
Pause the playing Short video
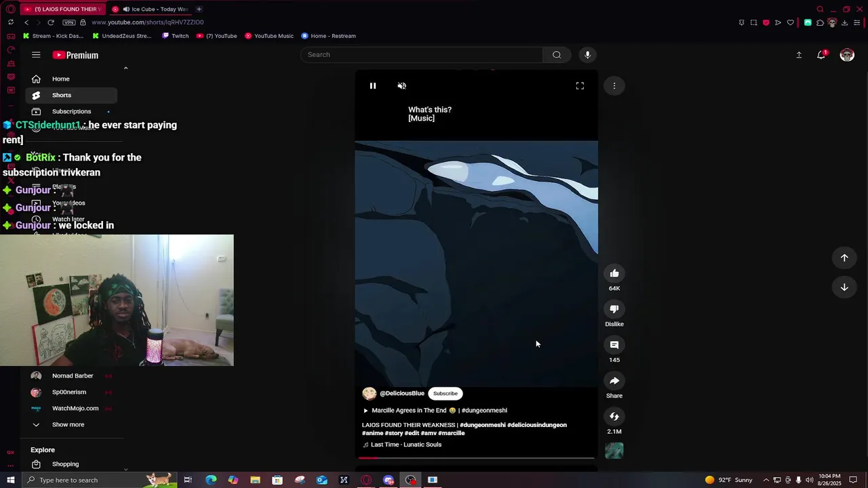pos(372,85)
